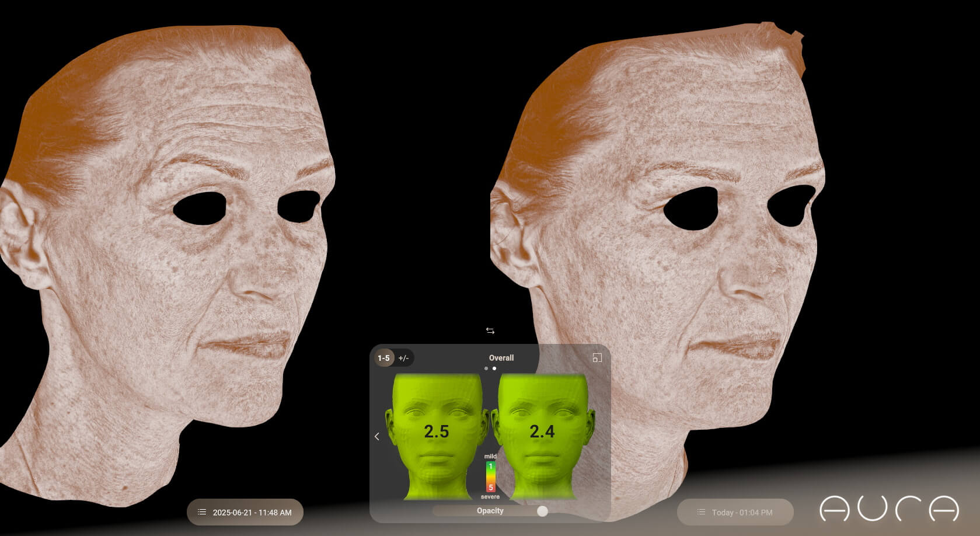Switch score display to 1-5 scale
980x536 pixels.
tap(383, 358)
